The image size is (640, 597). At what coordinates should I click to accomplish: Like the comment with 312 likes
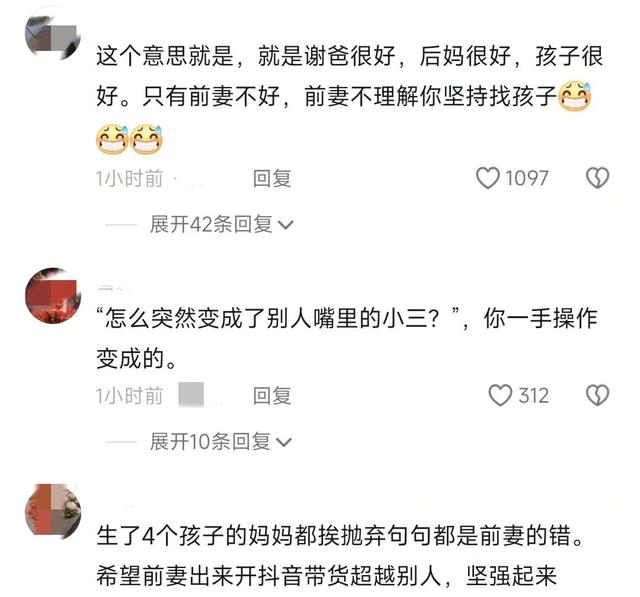click(x=500, y=395)
